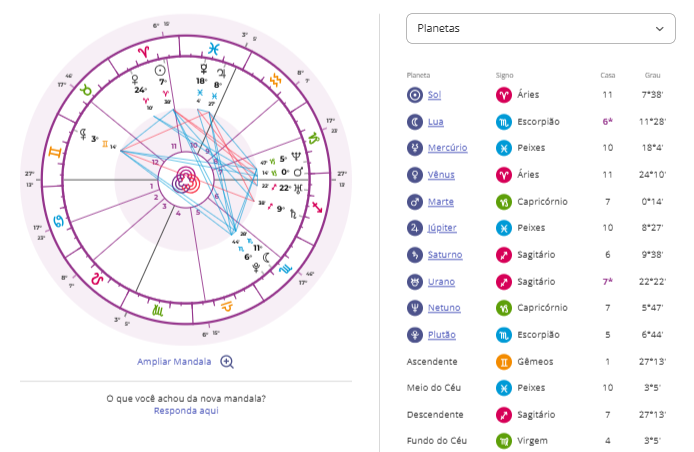Click the Responda aqui link
The height and width of the screenshot is (452, 694).
186,410
